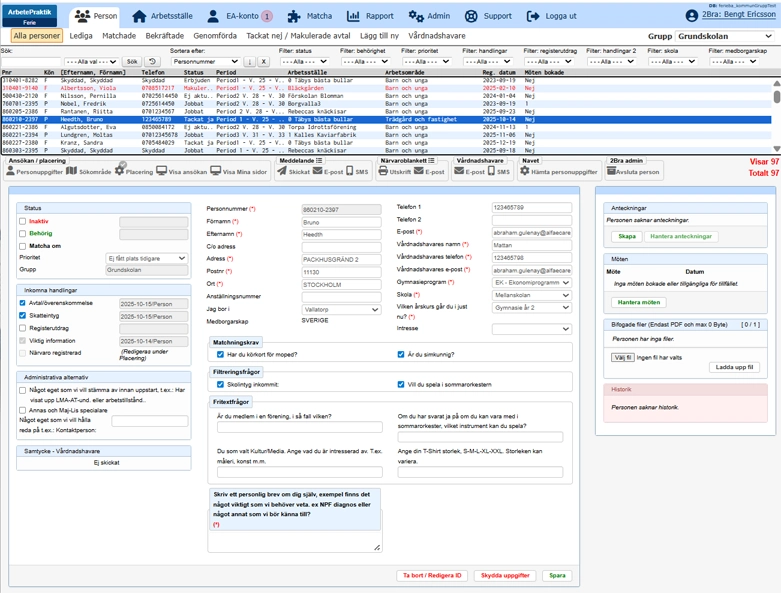Image resolution: width=781 pixels, height=593 pixels.
Task: Switch to the Matchade tab
Action: [119, 36]
